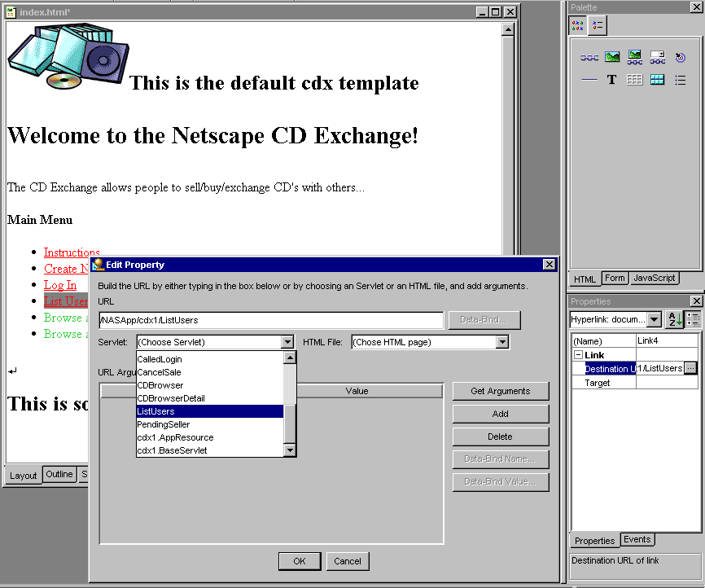Screen dimensions: 705x588
Task: Select the target anchor component in Palette
Action: [x=681, y=57]
